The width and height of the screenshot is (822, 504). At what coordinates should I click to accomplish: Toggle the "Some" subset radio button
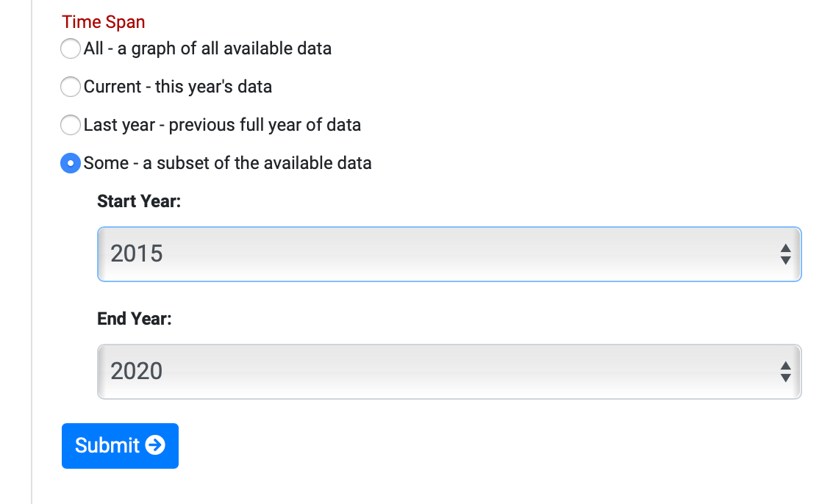71,163
